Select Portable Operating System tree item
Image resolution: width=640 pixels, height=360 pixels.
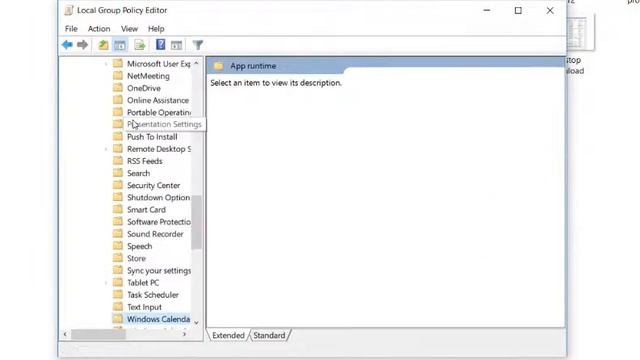(x=159, y=112)
